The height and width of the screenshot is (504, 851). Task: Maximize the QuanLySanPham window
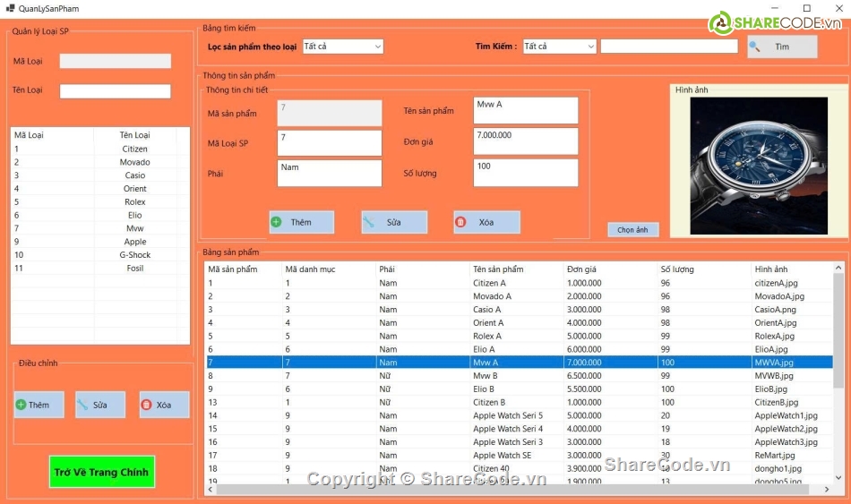click(x=807, y=8)
